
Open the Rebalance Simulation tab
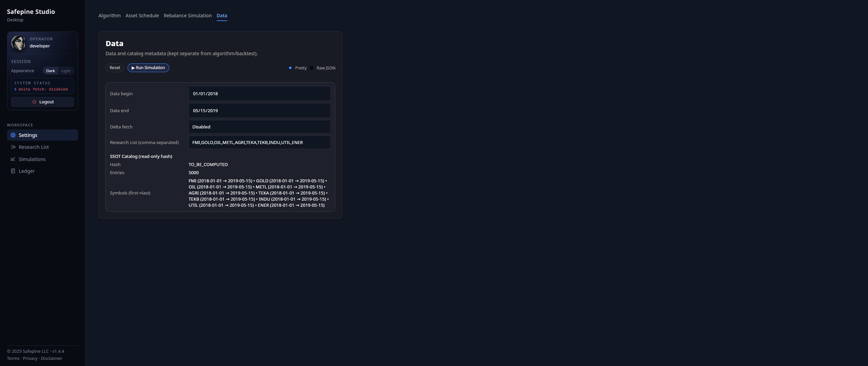(188, 16)
